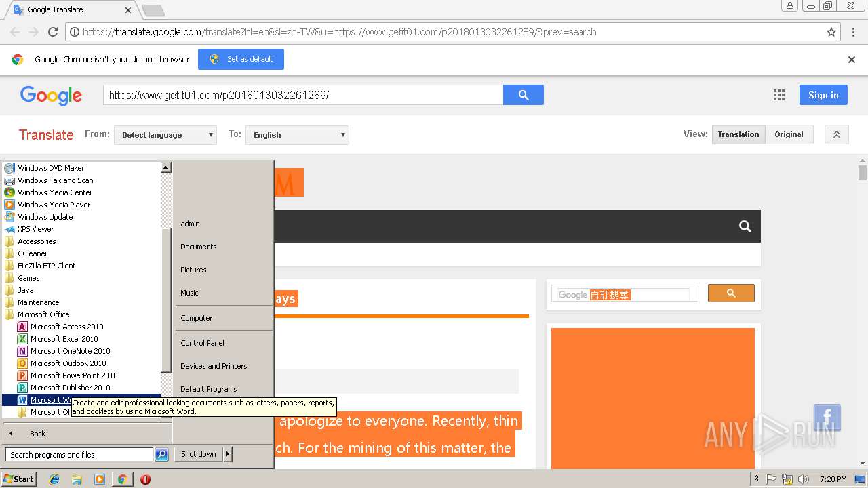Launch Windows Media Player from the Start menu
Screen dimensions: 868x488
(x=54, y=205)
